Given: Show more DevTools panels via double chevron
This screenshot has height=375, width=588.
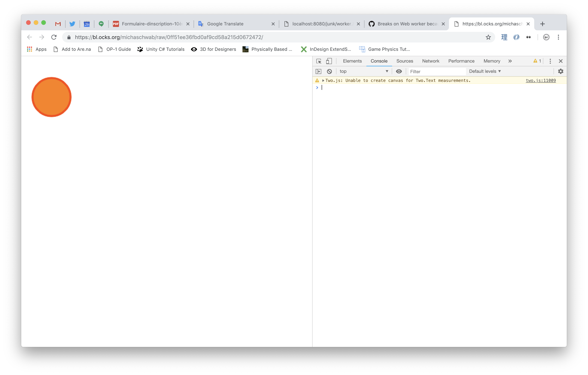Looking at the screenshot, I should [510, 61].
